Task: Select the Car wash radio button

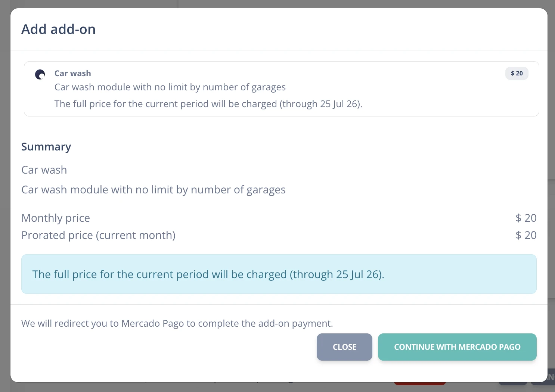Action: point(40,74)
